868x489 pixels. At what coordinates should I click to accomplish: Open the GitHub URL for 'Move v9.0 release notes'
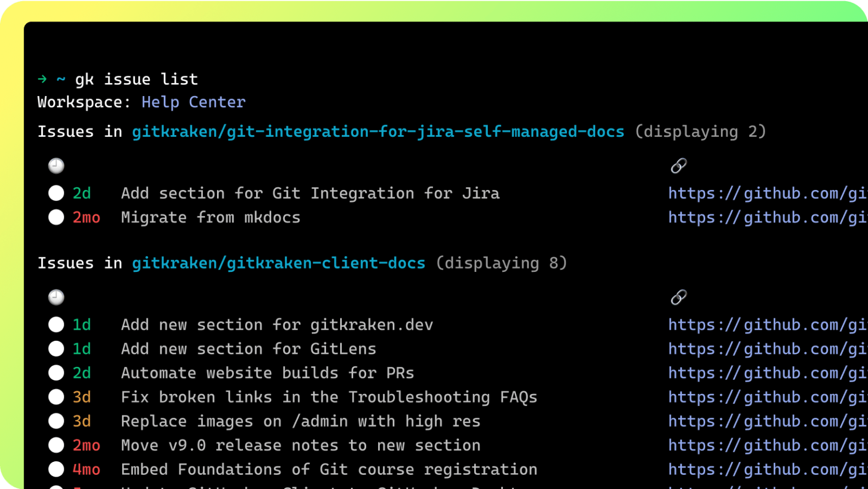pos(763,445)
